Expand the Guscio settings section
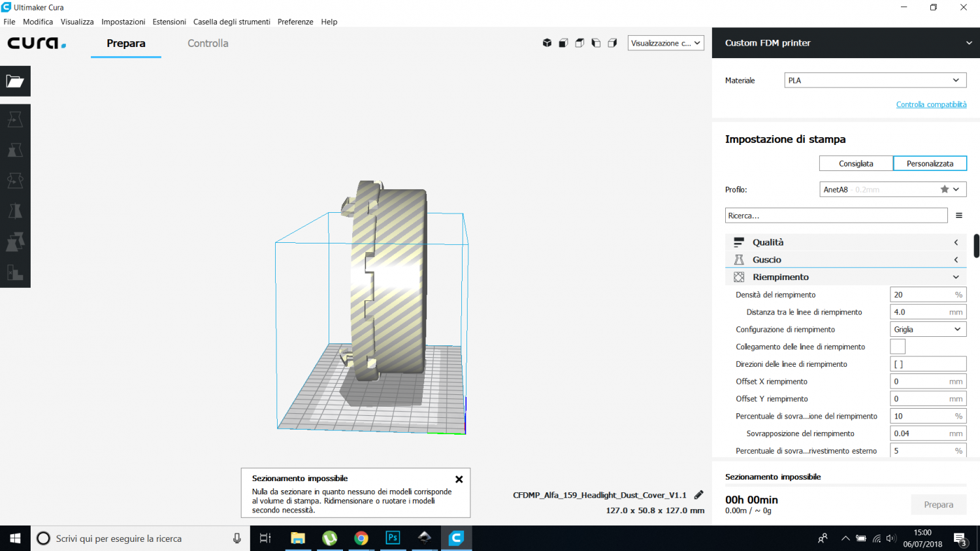Screen dimensions: 980x551 [x=846, y=260]
